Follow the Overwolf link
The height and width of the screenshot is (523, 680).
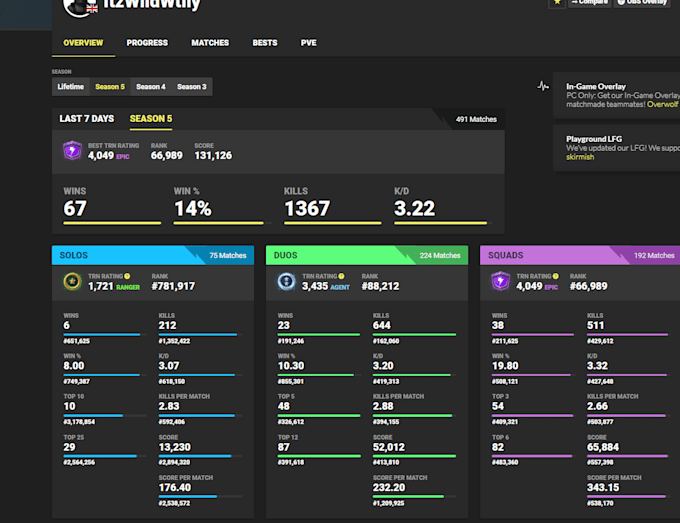click(663, 104)
